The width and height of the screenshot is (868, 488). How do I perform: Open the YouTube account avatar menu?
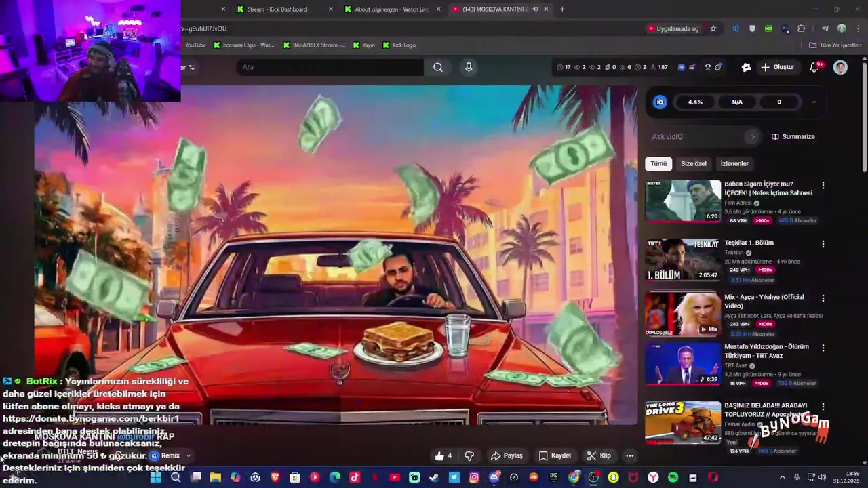840,67
